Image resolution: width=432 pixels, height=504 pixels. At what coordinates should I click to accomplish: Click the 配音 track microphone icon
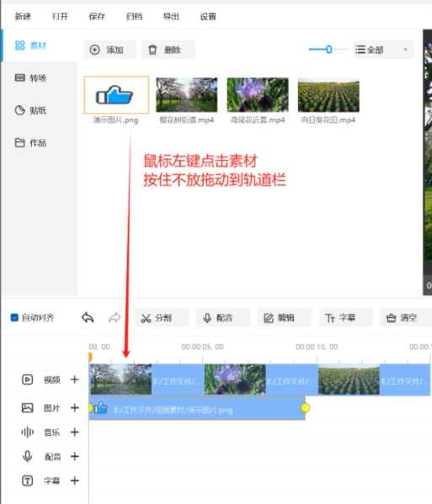27,456
